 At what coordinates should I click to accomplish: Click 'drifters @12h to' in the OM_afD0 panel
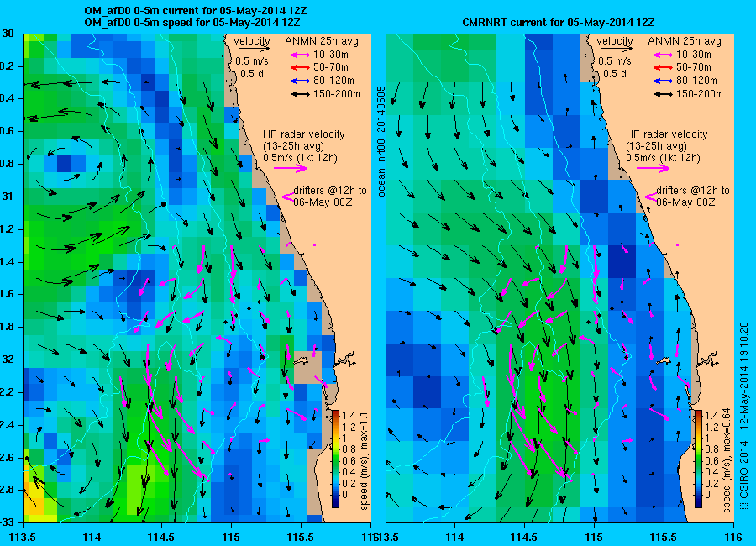coord(330,191)
